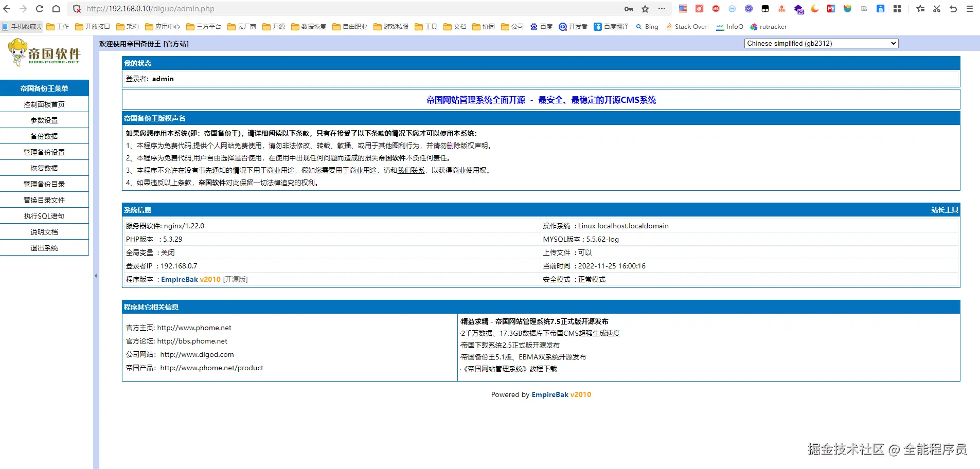The image size is (980, 469).
Task: Expand the 开放接口 bookmark folder
Action: [93, 27]
